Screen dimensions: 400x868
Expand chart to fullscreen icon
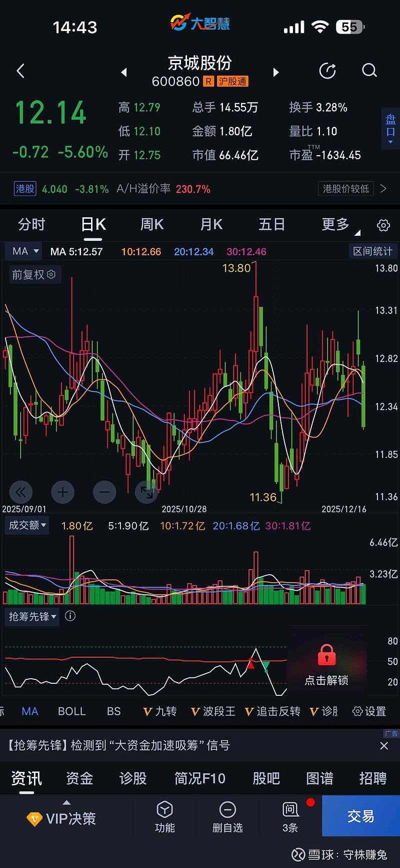click(x=146, y=492)
